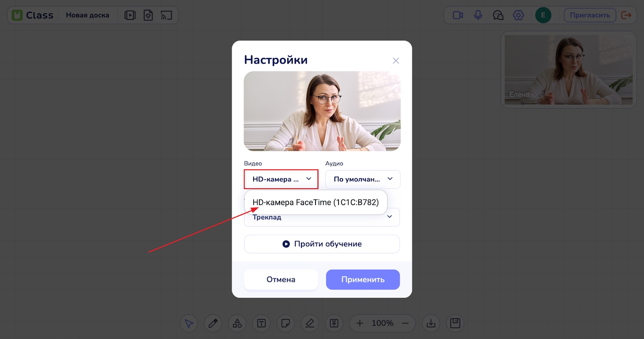Image resolution: width=644 pixels, height=339 pixels.
Task: Click the Отмена button
Action: (x=281, y=279)
